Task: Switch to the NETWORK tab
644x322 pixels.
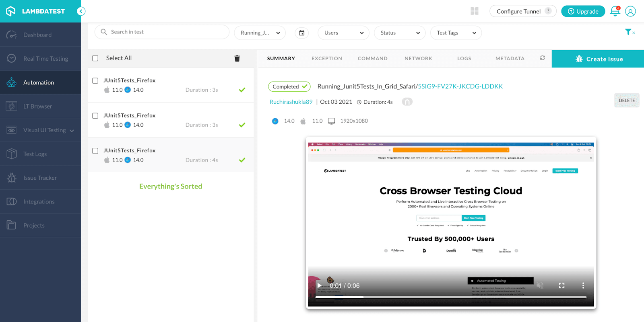Action: tap(418, 59)
